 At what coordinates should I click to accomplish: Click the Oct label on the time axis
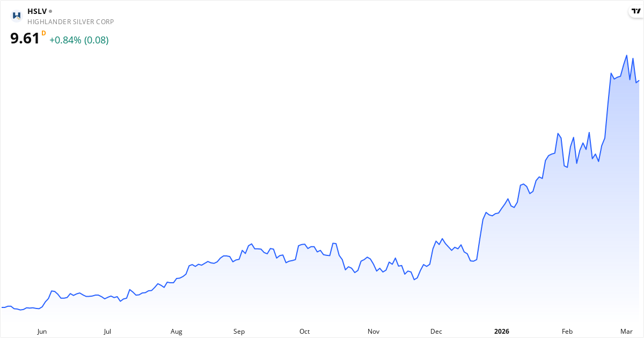[x=304, y=332]
